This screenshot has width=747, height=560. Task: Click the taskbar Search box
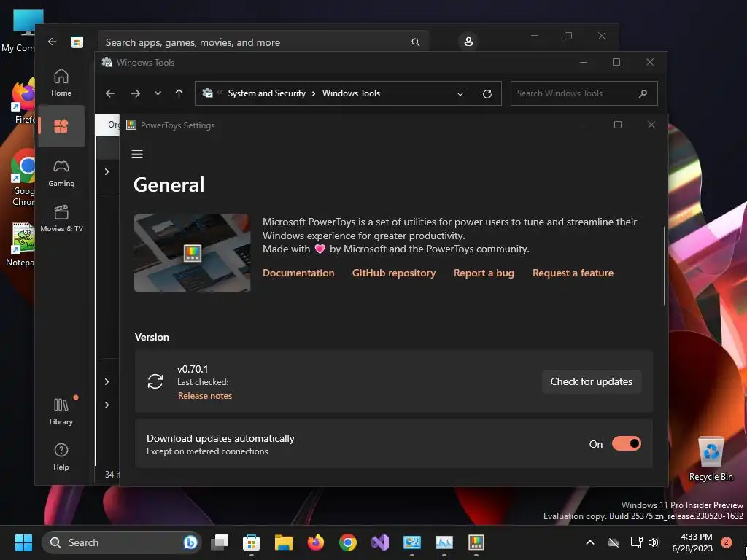point(122,542)
